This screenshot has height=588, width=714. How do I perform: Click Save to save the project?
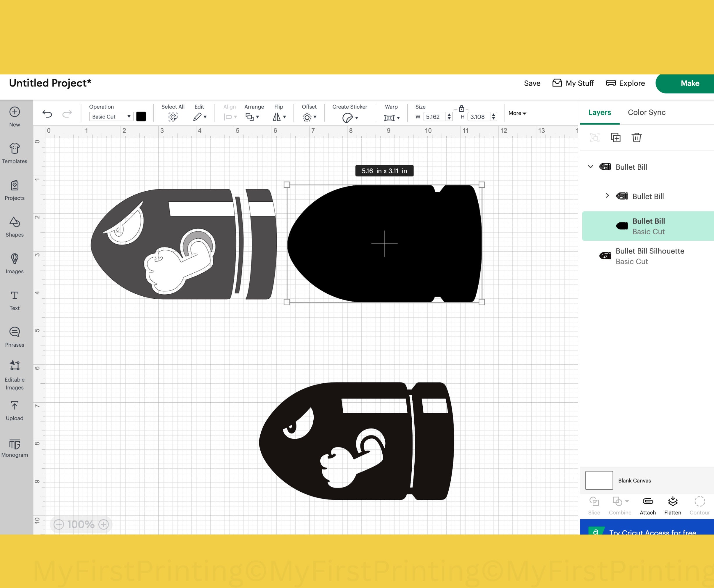[x=532, y=83]
